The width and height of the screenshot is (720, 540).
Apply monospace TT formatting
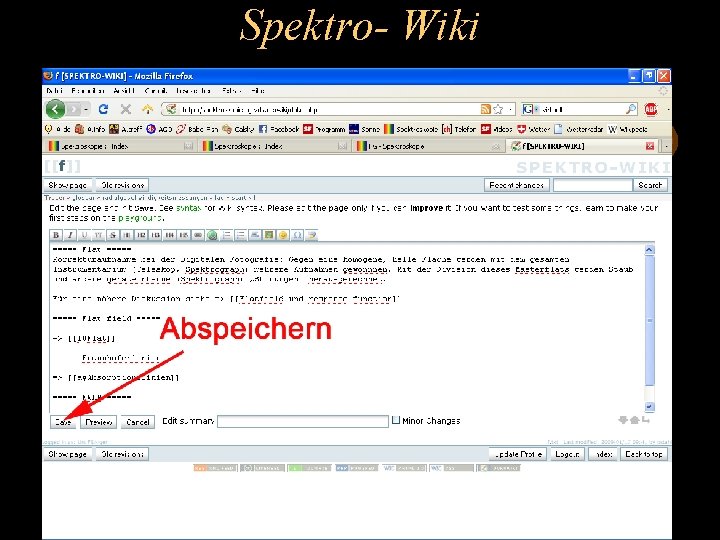(98, 235)
